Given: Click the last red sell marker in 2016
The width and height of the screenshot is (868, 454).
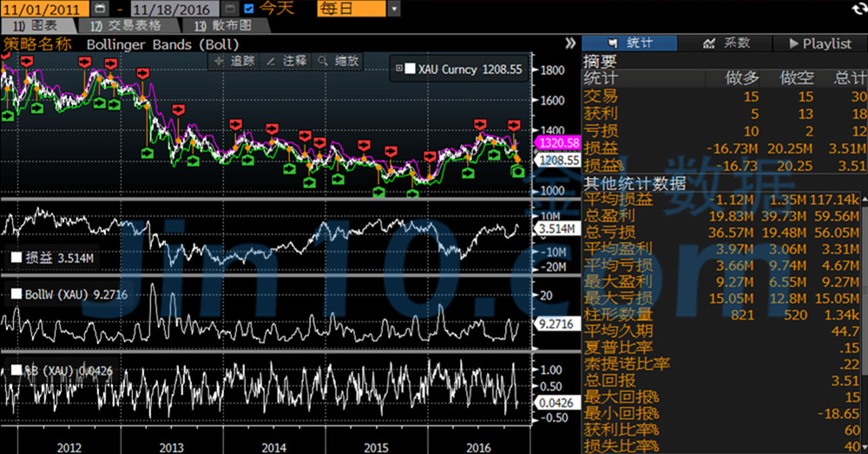Looking at the screenshot, I should [x=513, y=126].
